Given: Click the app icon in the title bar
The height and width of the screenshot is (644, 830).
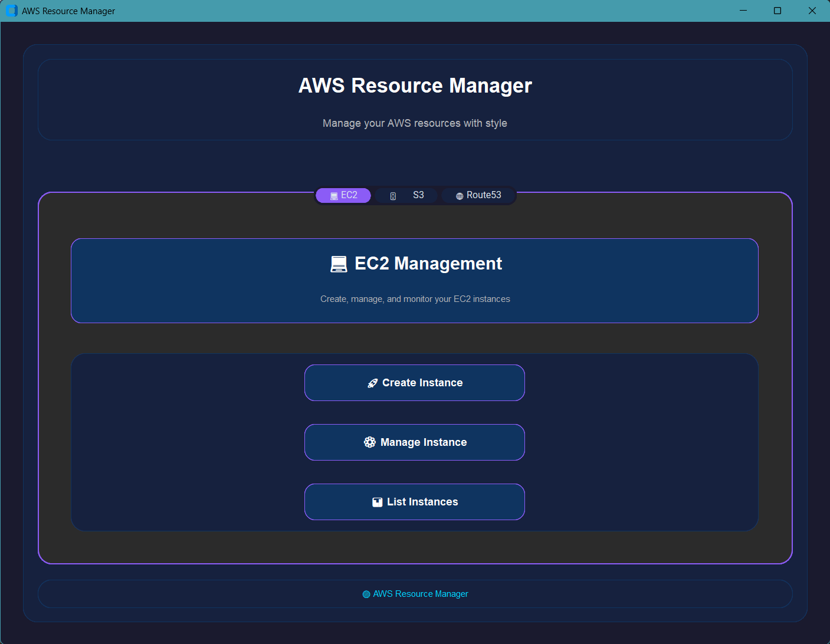Looking at the screenshot, I should click(x=11, y=11).
